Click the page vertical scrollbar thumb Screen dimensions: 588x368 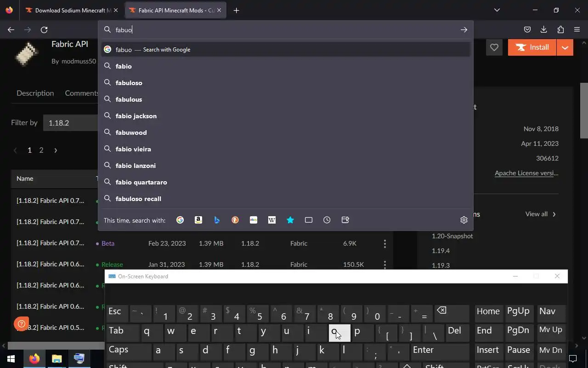[584, 110]
